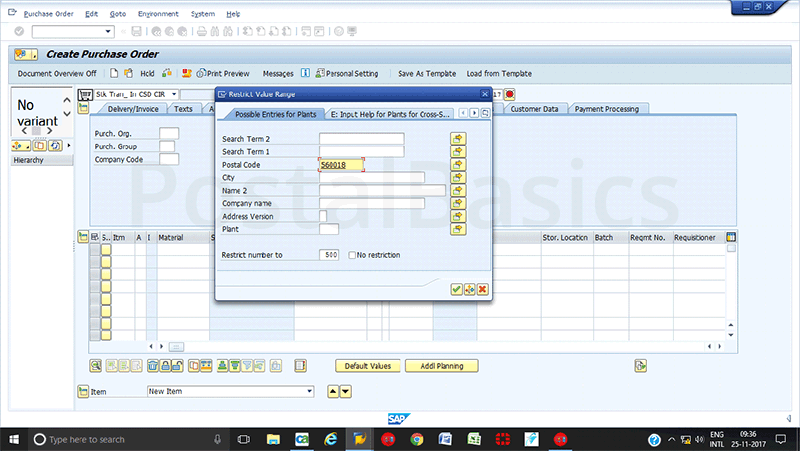Open Print Preview from the toolbar

223,73
